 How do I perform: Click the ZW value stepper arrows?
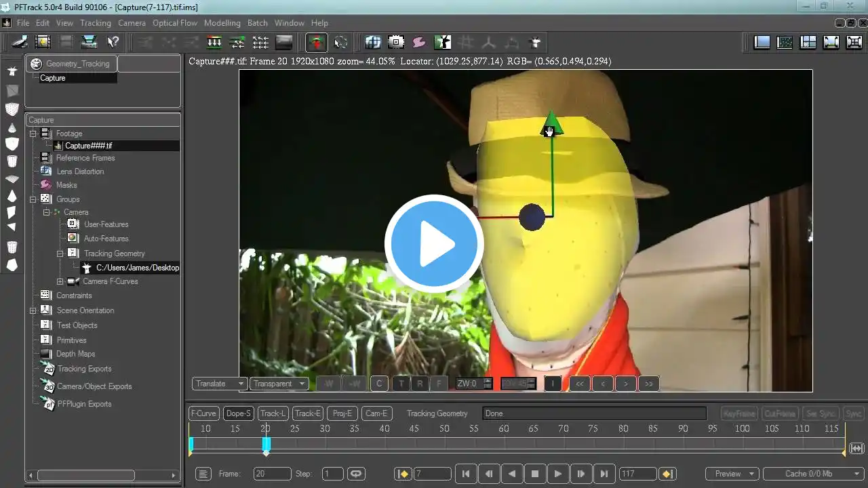tap(488, 384)
